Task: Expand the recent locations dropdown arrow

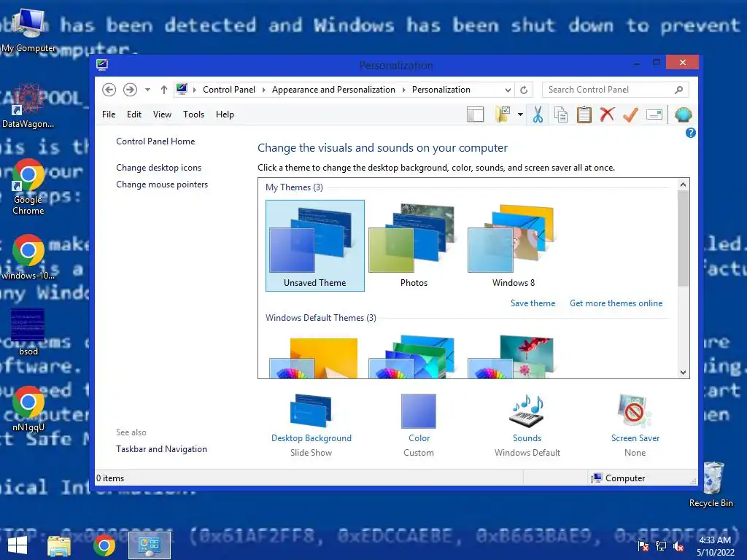Action: pos(147,90)
